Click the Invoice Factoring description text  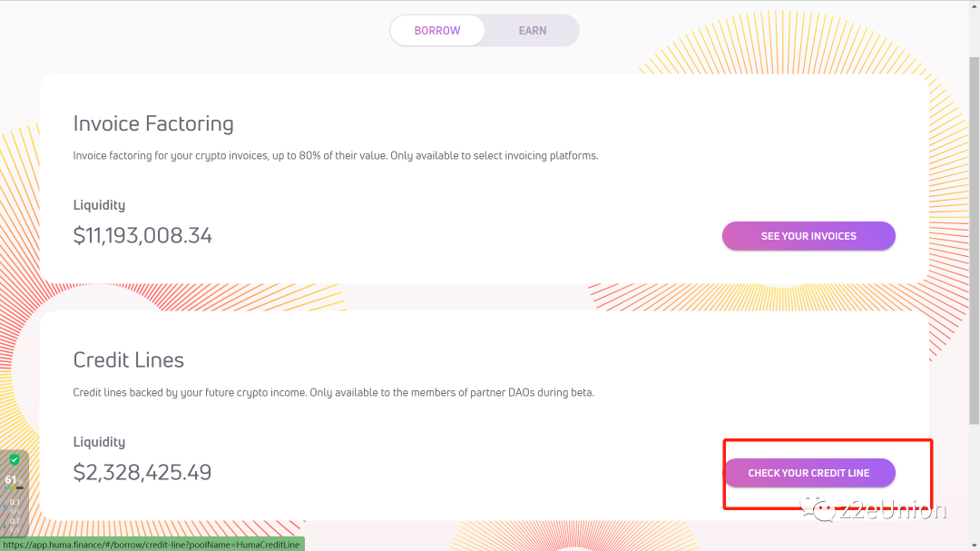[336, 155]
